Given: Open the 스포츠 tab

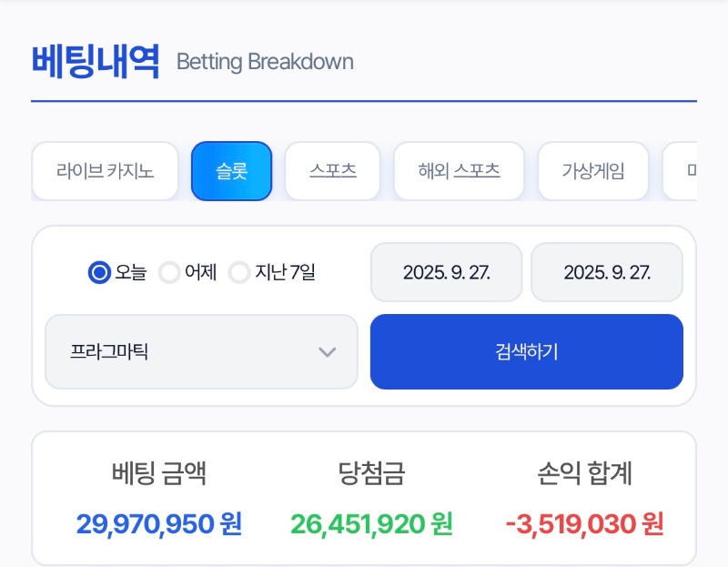Looking at the screenshot, I should [x=333, y=171].
